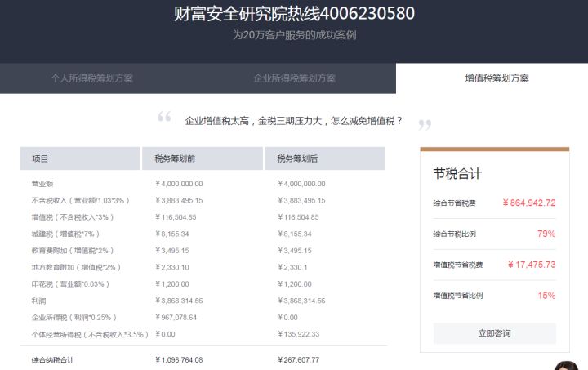Viewport: 588px width, 370px height.
Task: Click the 项目 column header
Action: pyautogui.click(x=41, y=158)
